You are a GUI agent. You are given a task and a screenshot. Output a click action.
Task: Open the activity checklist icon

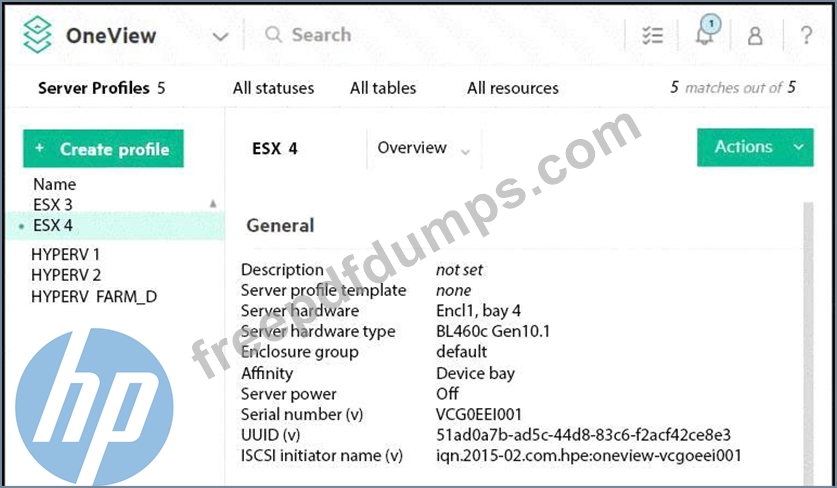tap(652, 35)
